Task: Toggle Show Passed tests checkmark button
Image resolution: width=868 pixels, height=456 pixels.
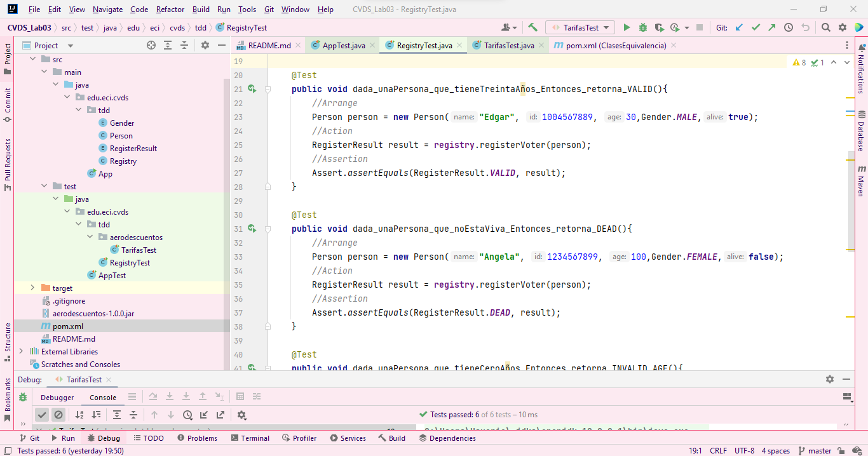Action: (x=42, y=415)
